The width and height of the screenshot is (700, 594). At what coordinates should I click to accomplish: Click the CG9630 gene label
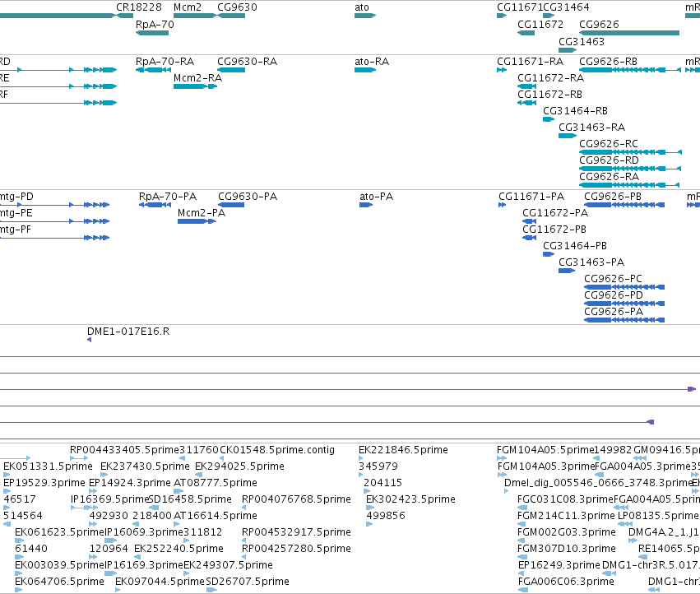click(x=237, y=7)
